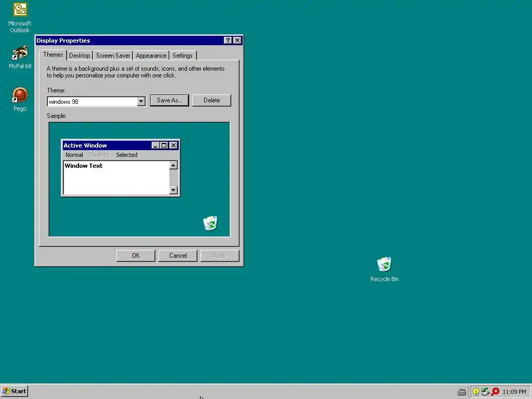Click the Save As... button

pyautogui.click(x=169, y=100)
